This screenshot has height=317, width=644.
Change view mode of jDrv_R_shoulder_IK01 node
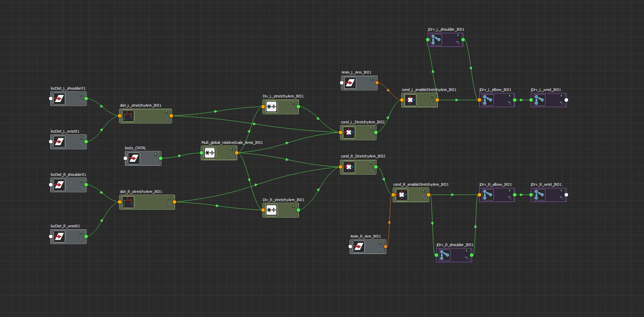point(466,257)
